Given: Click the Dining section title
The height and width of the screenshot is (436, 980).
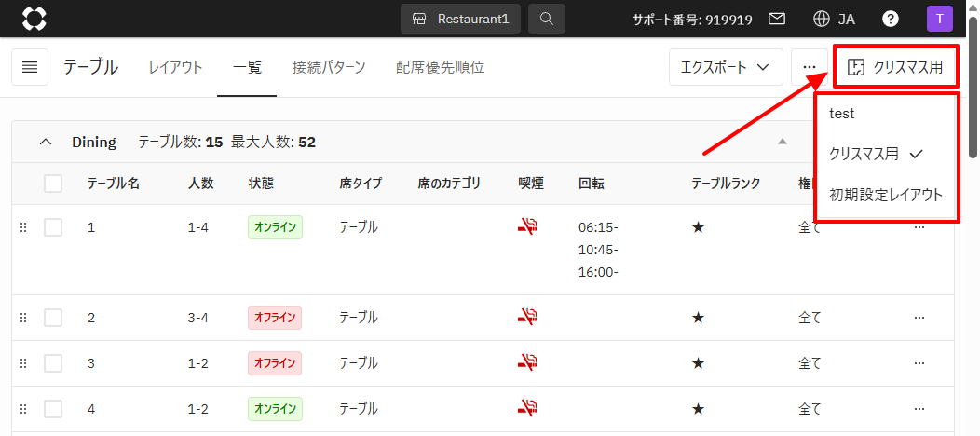Looking at the screenshot, I should click(94, 143).
